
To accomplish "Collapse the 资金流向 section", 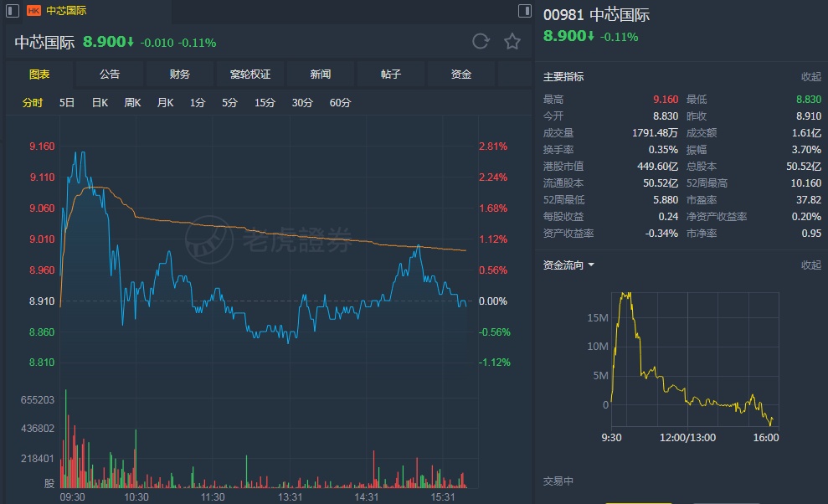I will (x=811, y=265).
